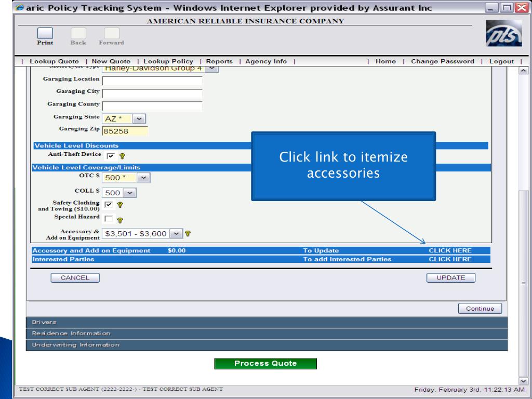Open the Reports menu
The width and height of the screenshot is (532, 399).
tap(219, 61)
